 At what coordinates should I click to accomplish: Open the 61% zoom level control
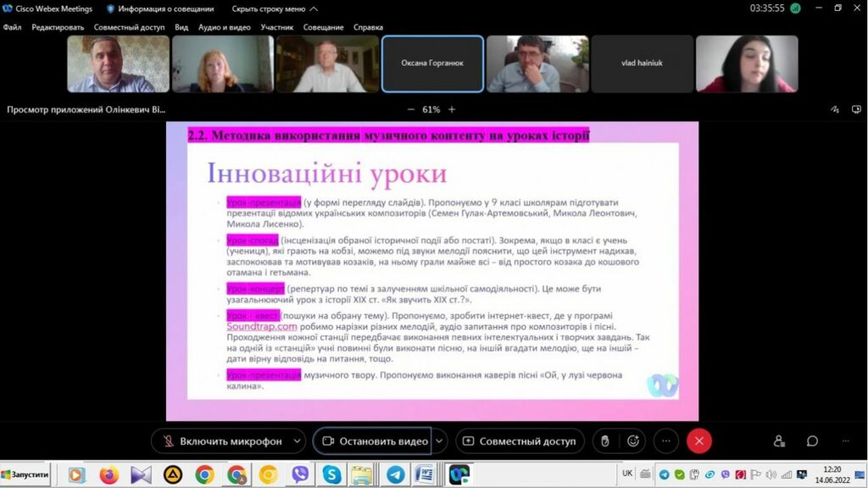click(431, 109)
